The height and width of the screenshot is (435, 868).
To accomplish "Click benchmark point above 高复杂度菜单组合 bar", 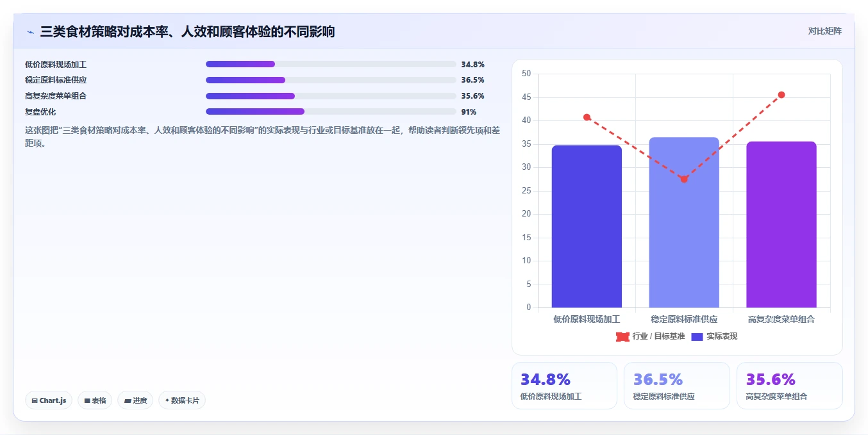I will [x=781, y=95].
